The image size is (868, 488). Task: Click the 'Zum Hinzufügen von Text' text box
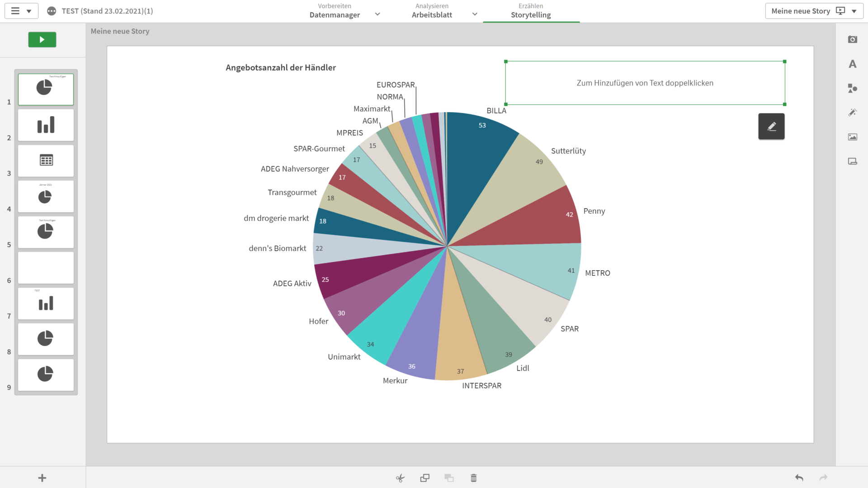pos(645,83)
